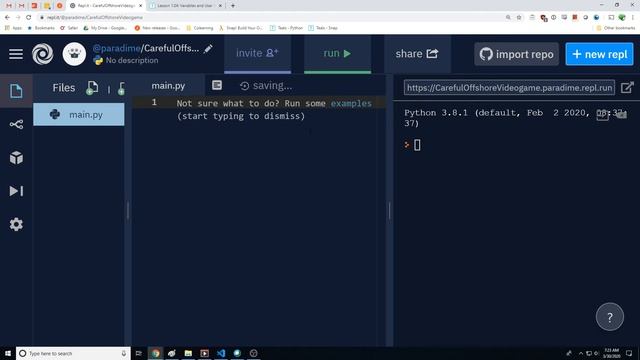Image resolution: width=640 pixels, height=360 pixels.
Task: Bookmark this page with star icon
Action: pos(519,17)
